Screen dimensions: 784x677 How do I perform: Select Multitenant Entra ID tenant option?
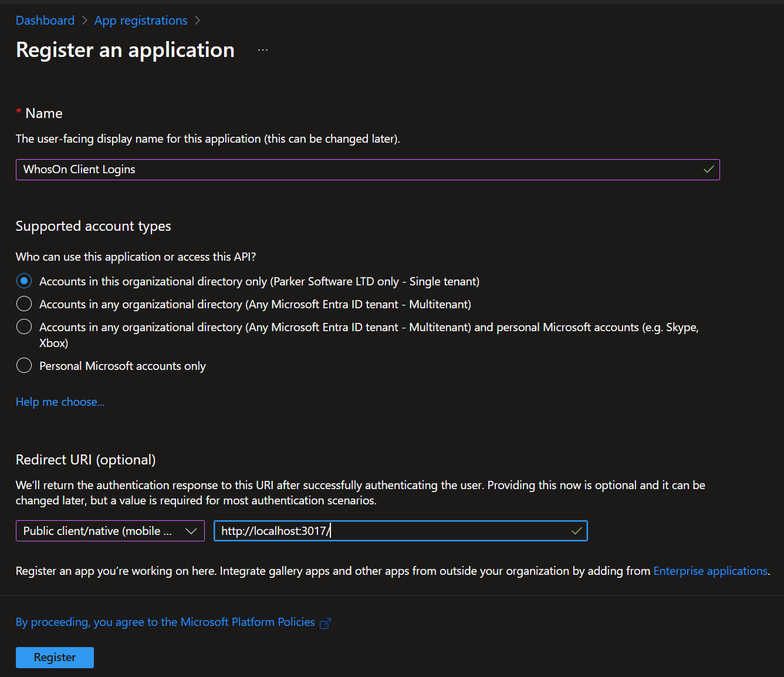click(24, 304)
